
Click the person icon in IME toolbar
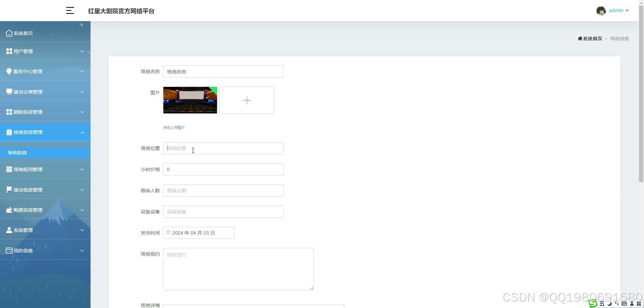[632, 304]
